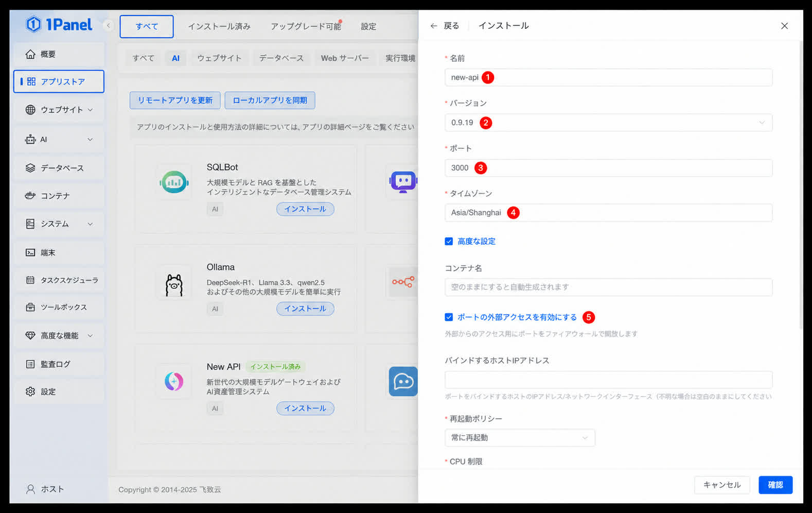Click the ポート field showing 3000

(608, 168)
